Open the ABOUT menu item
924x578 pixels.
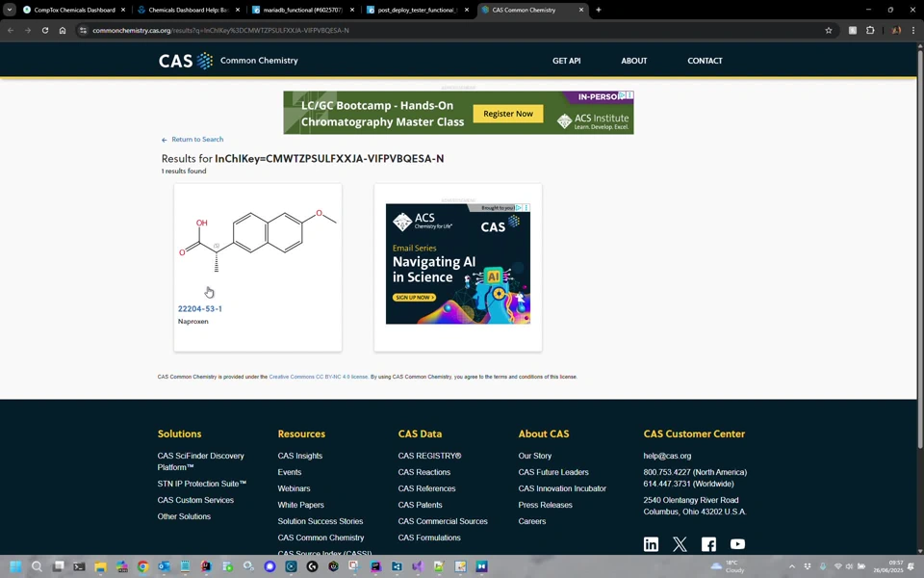click(x=633, y=61)
